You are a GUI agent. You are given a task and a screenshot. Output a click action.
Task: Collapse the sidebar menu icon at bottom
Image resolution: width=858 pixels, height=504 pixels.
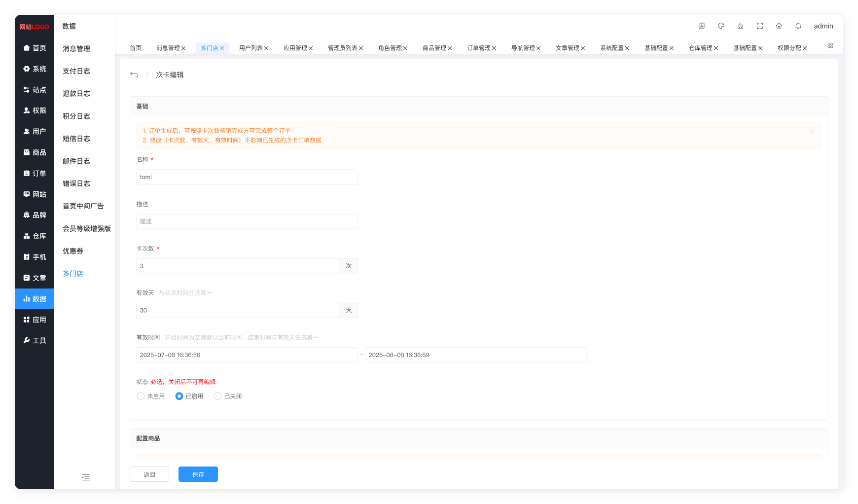pos(86,477)
